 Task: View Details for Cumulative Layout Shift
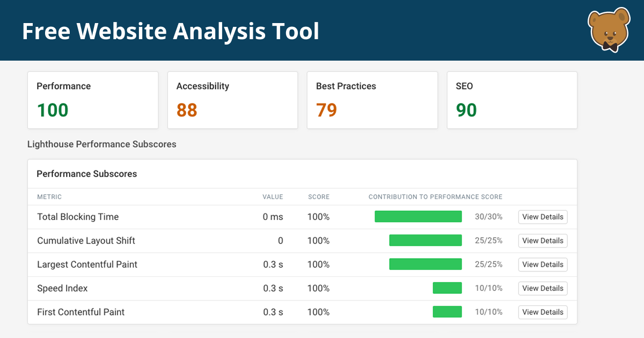tap(543, 241)
